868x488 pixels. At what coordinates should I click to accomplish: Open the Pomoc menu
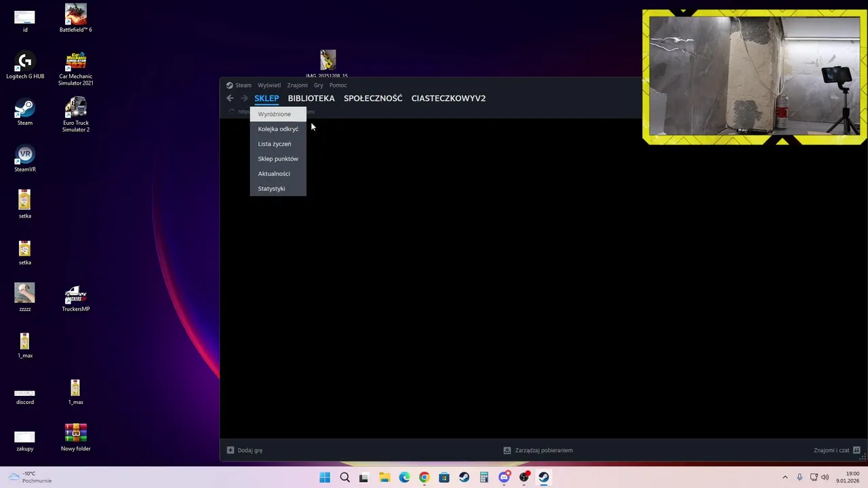(338, 85)
